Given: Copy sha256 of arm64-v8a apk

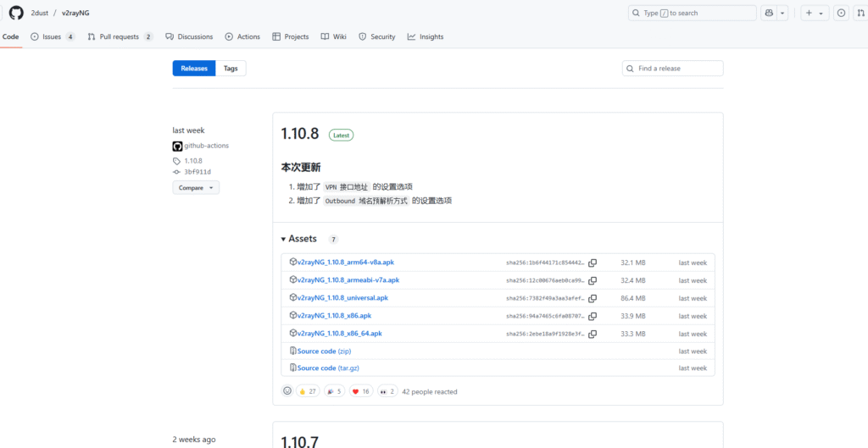Looking at the screenshot, I should [x=593, y=263].
